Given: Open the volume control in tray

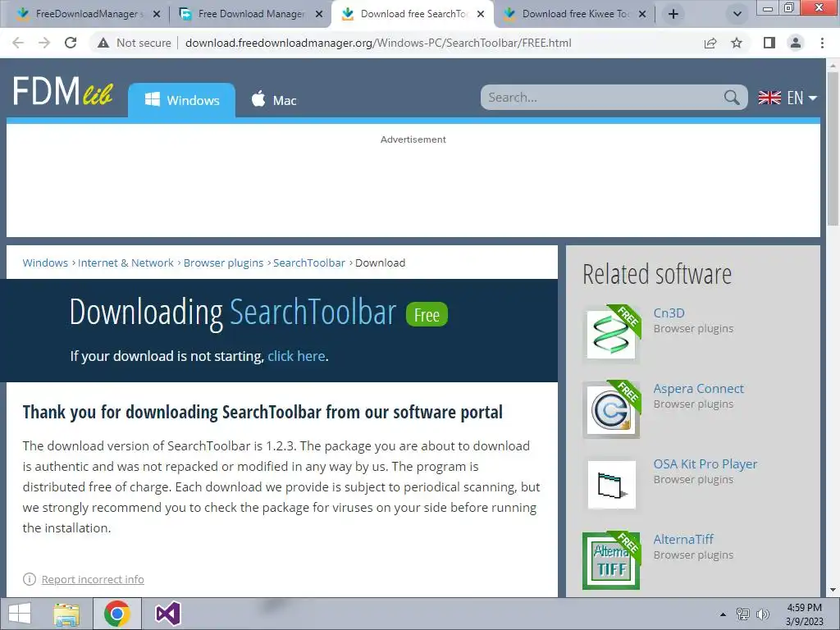Looking at the screenshot, I should point(762,614).
